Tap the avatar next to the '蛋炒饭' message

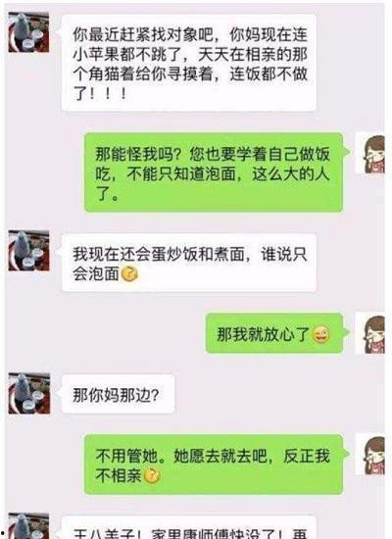(28, 251)
